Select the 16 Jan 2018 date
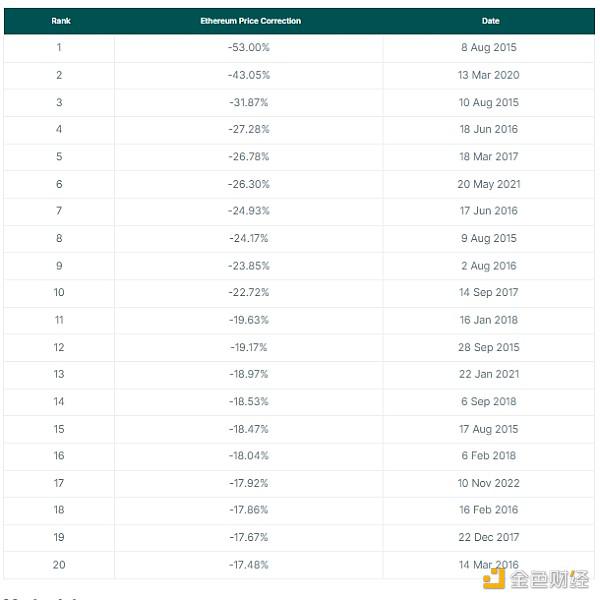This screenshot has width=600, height=600. [x=489, y=320]
